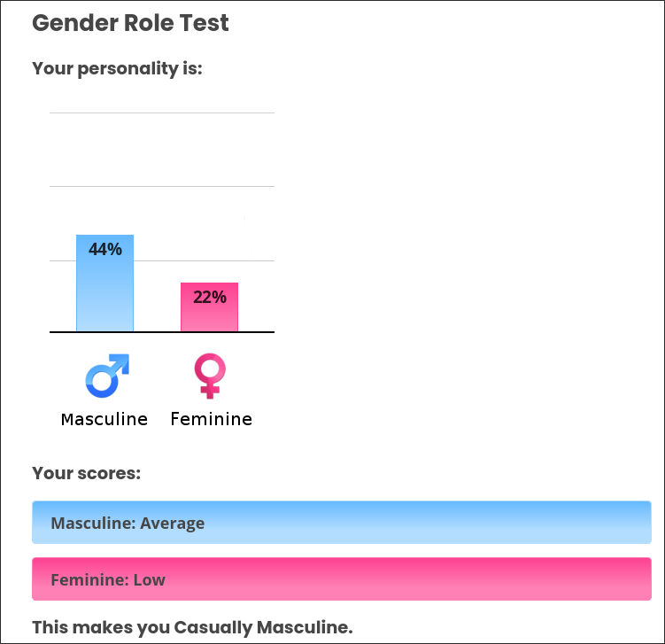Click the Masculine label under the chart
The width and height of the screenshot is (665, 644).
pyautogui.click(x=104, y=419)
